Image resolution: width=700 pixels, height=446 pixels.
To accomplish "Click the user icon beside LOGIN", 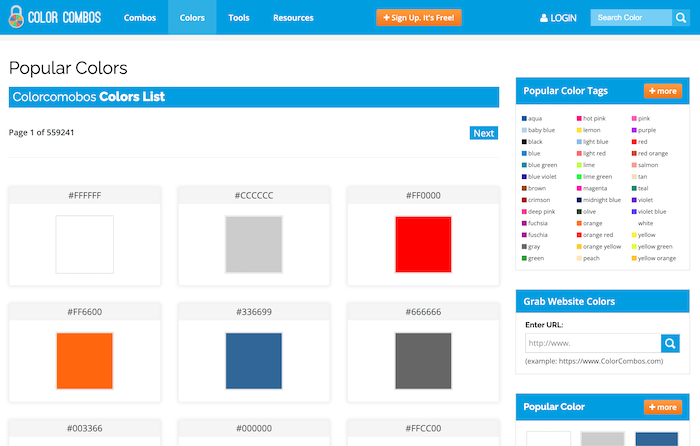I will tap(544, 18).
